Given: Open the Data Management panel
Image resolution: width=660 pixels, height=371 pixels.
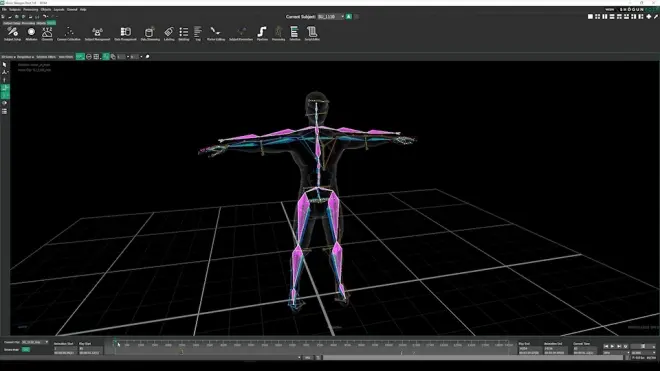Looking at the screenshot, I should pyautogui.click(x=125, y=34).
